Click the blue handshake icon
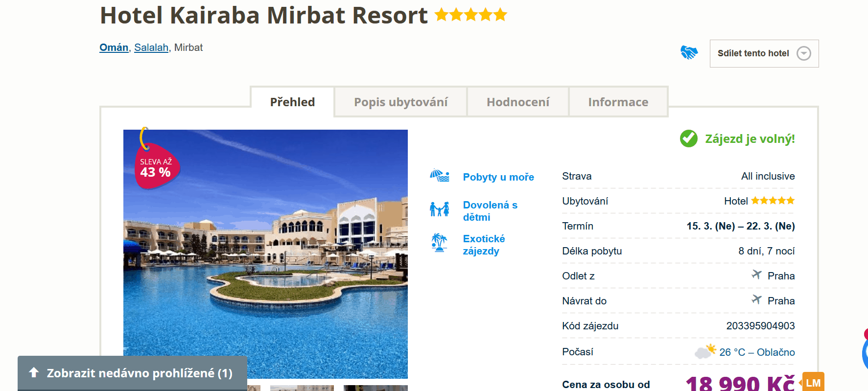Viewport: 868px width, 391px height. point(689,52)
